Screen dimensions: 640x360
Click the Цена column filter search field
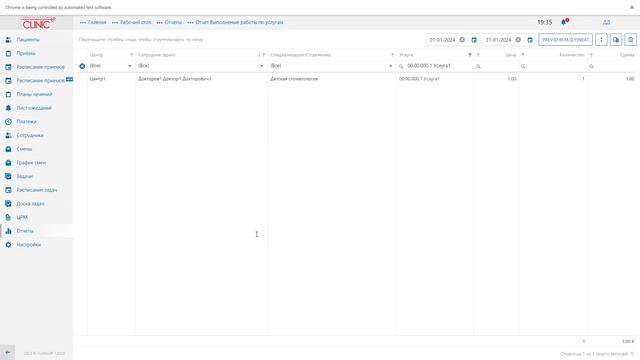[x=497, y=66]
